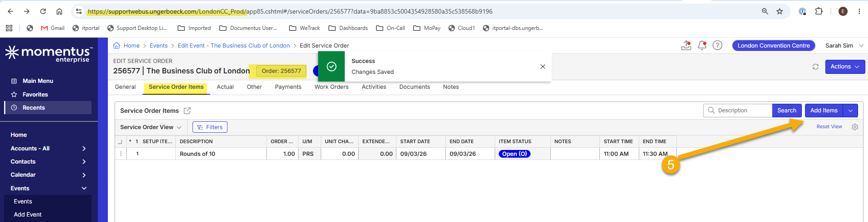Click the zoom magnifier icon in address bar
Screen dimensions: 868x222
point(765,11)
